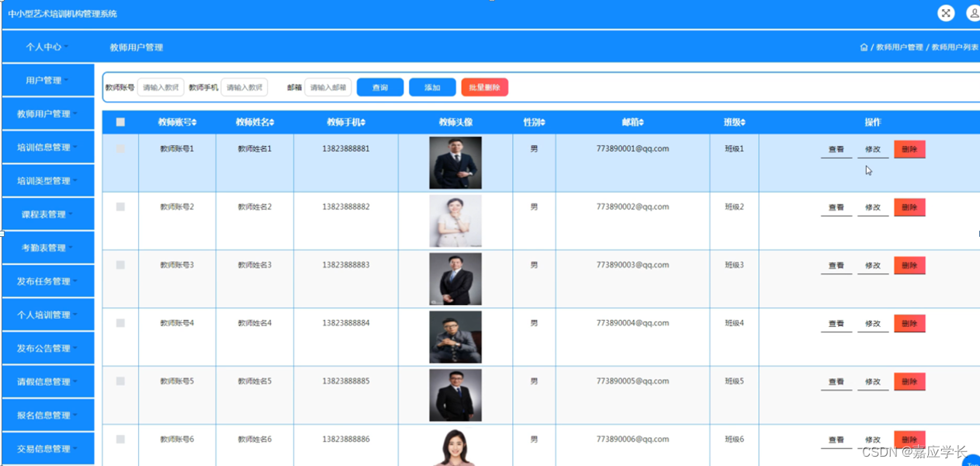This screenshot has width=980, height=466.
Task: Open the user profile icon in header
Action: point(973,13)
